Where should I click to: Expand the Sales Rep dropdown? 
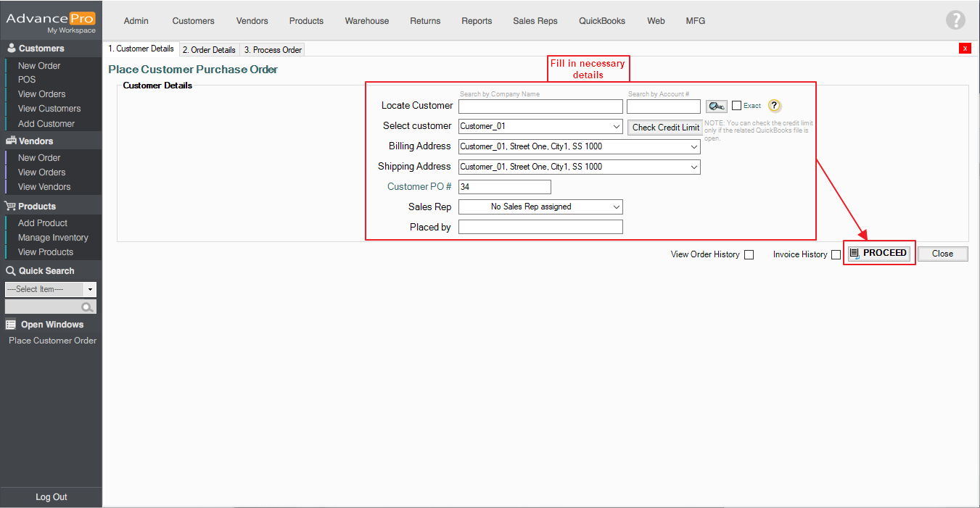point(540,207)
